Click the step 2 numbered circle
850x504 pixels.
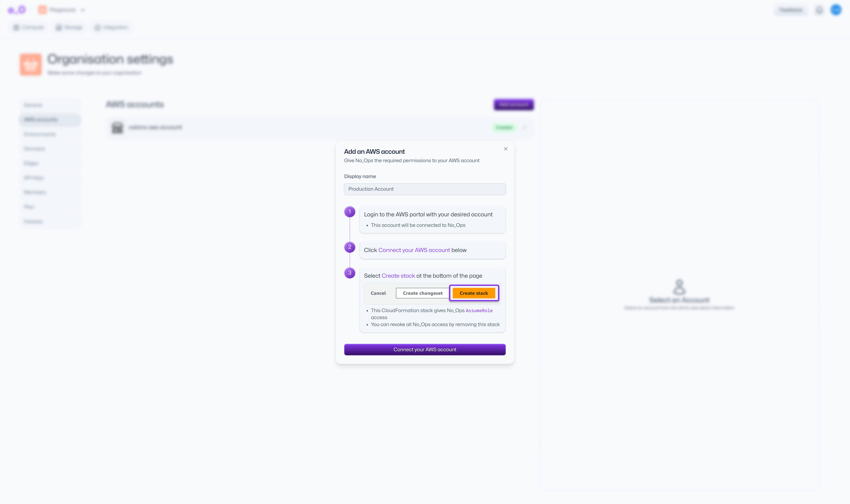(x=350, y=247)
